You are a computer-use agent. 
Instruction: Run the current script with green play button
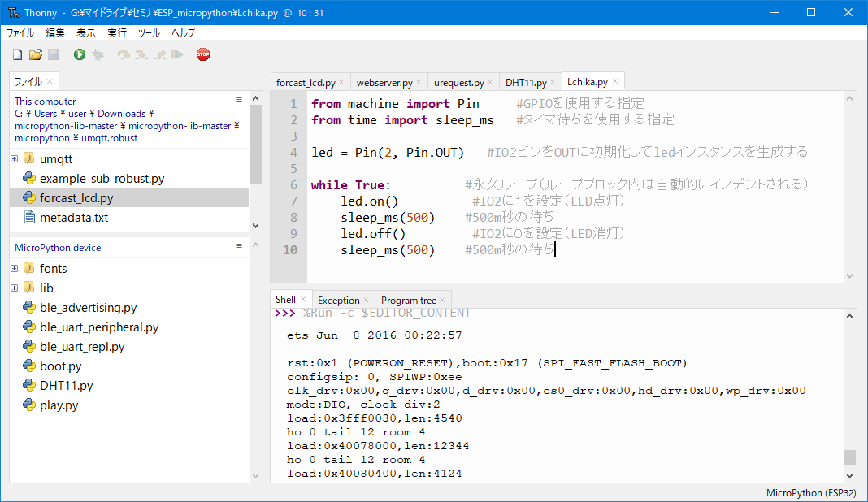pyautogui.click(x=79, y=54)
